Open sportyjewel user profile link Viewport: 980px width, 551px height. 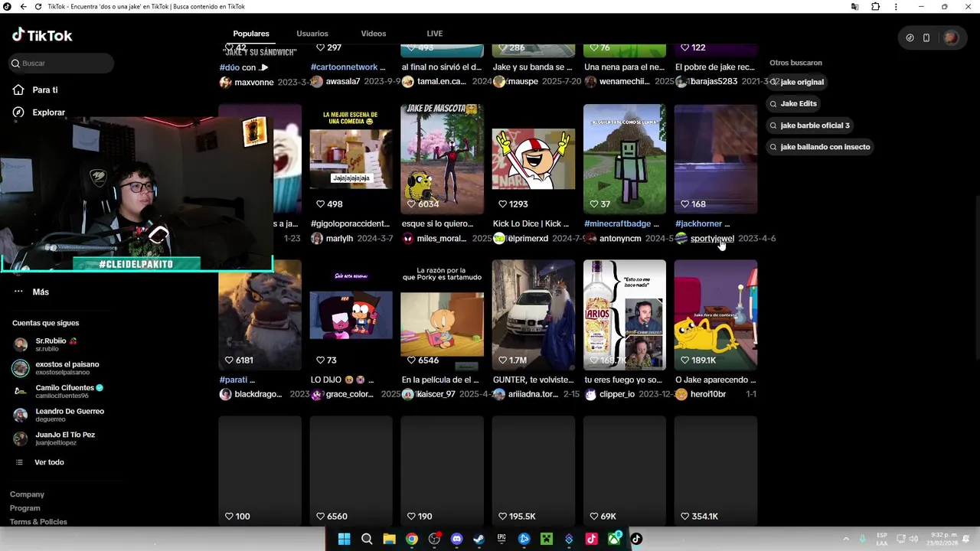(712, 238)
